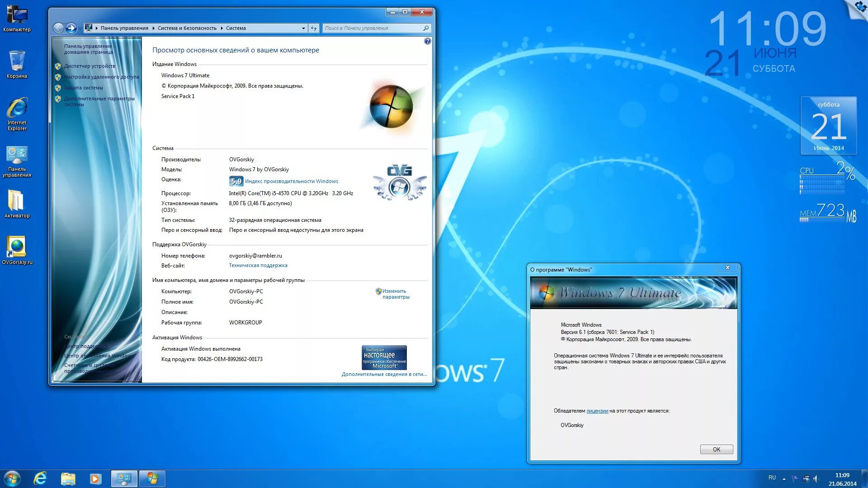The width and height of the screenshot is (868, 488).
Task: Click the Система и безопасность breadcrumb
Action: (x=187, y=28)
